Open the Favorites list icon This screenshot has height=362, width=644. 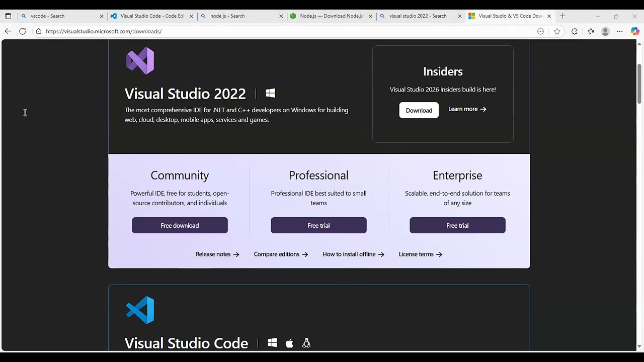[591, 31]
